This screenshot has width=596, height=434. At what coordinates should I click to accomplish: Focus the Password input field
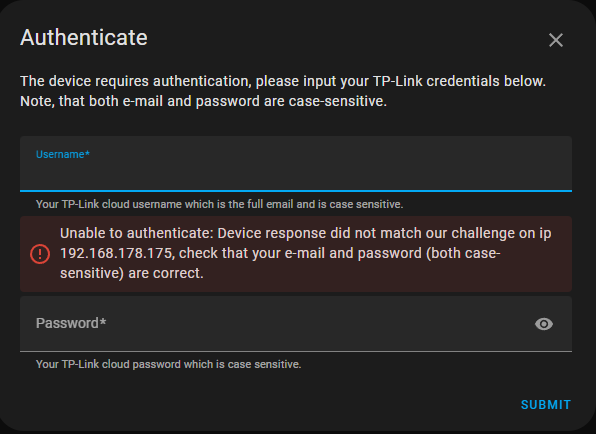point(296,324)
